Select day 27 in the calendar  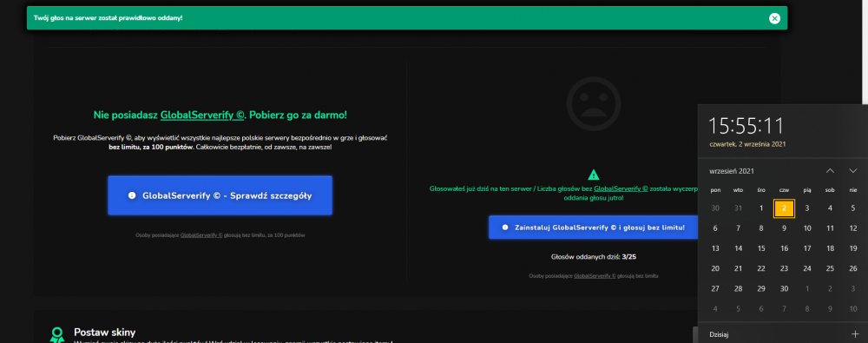[715, 288]
